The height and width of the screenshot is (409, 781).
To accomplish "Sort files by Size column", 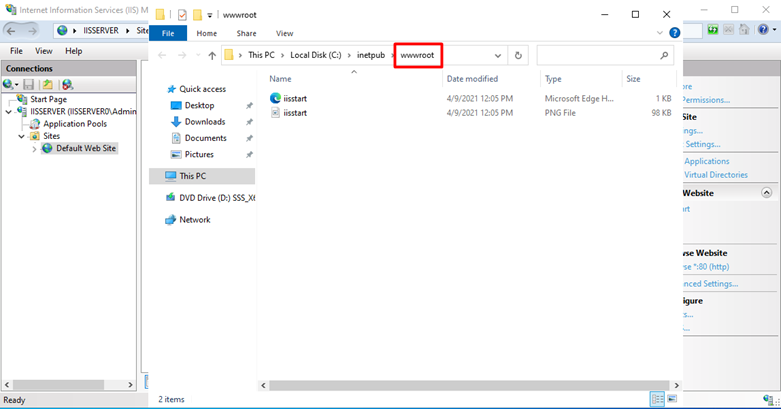I will click(634, 79).
